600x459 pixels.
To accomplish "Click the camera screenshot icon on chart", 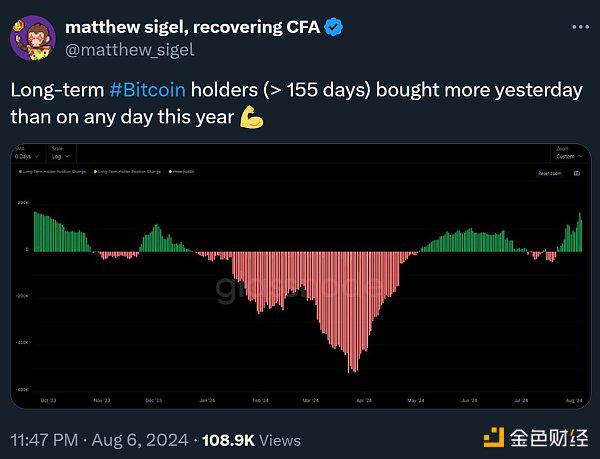I will (576, 172).
